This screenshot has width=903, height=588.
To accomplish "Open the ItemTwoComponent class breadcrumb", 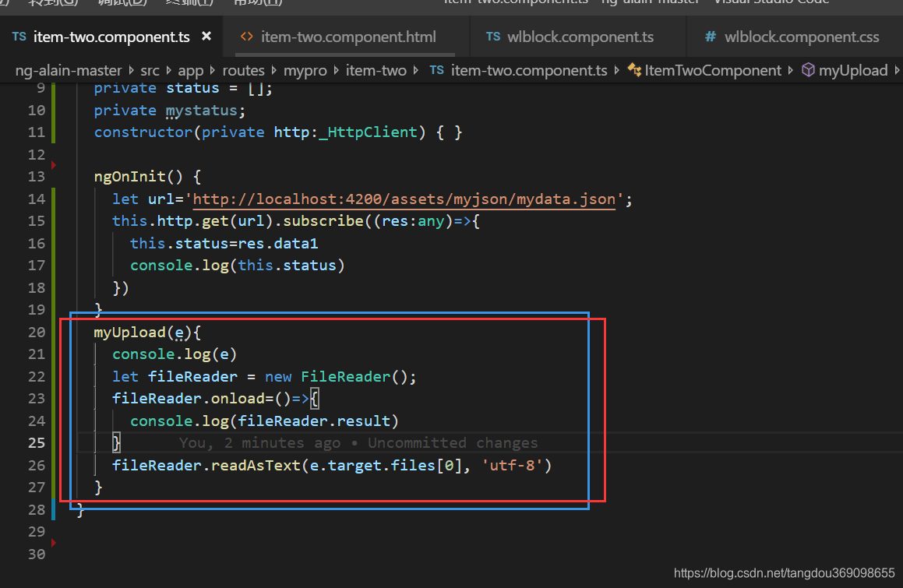I will (712, 70).
